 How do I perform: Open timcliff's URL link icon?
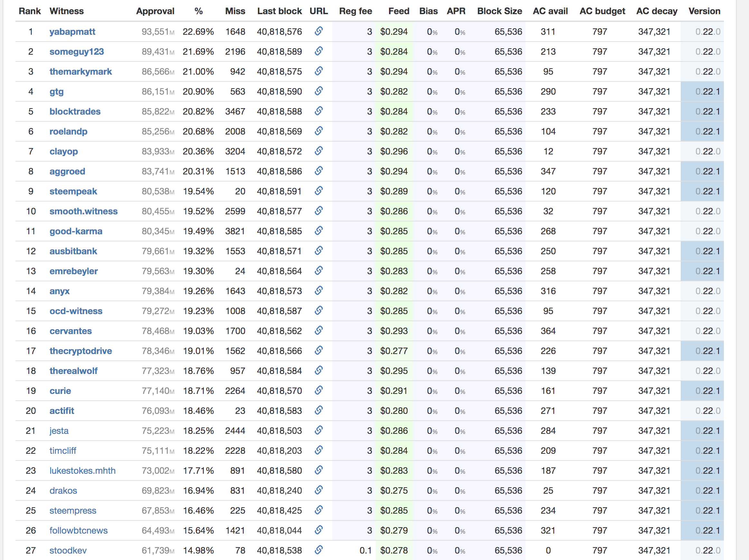pos(318,450)
